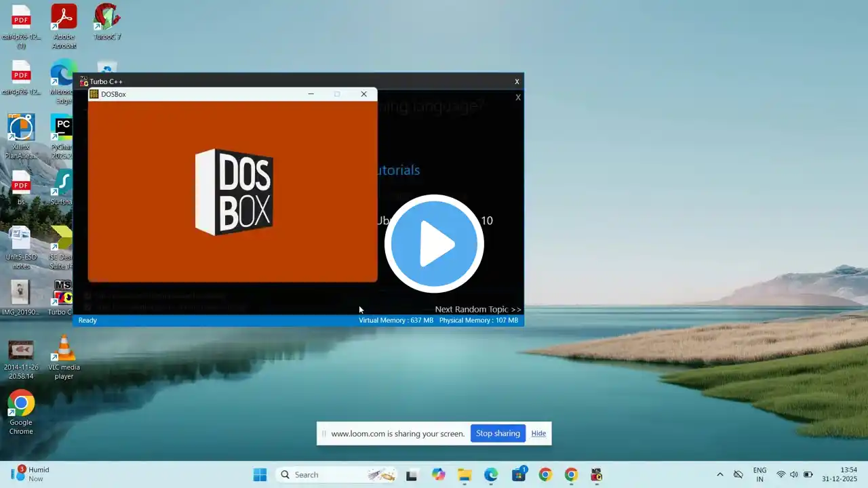Open Microsoft Store from the taskbar
The width and height of the screenshot is (868, 488).
519,474
